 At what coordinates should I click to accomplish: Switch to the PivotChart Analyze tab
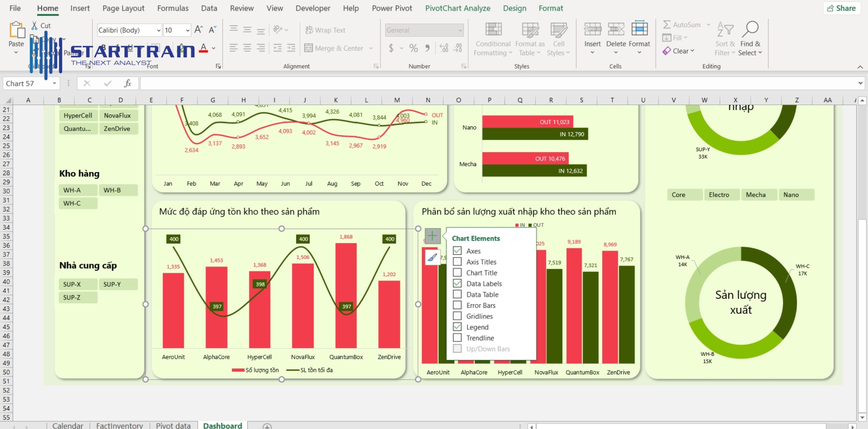pos(458,8)
